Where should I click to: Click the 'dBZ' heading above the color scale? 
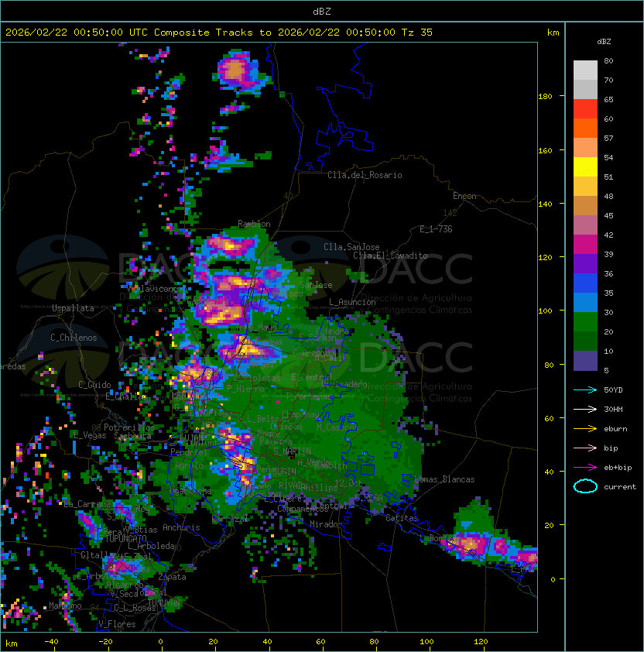(604, 42)
